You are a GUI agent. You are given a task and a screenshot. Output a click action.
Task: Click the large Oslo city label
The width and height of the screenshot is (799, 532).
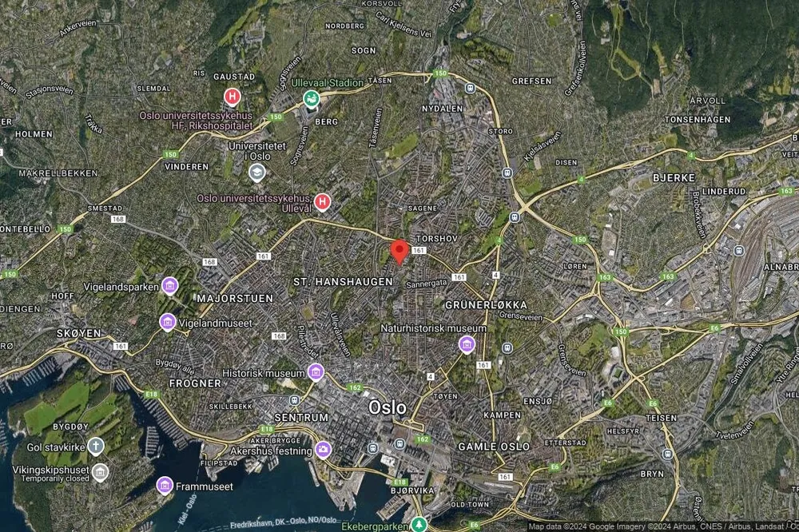coord(388,407)
